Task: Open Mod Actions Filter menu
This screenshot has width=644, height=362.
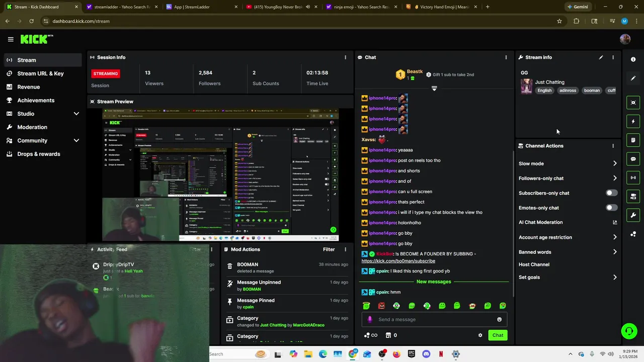Action: coord(329,249)
